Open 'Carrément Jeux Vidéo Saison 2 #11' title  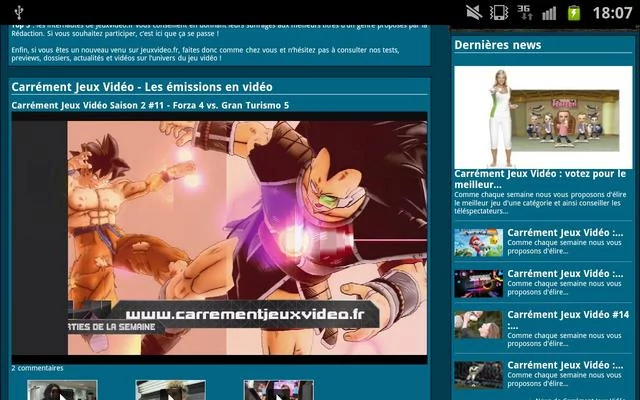(x=150, y=105)
